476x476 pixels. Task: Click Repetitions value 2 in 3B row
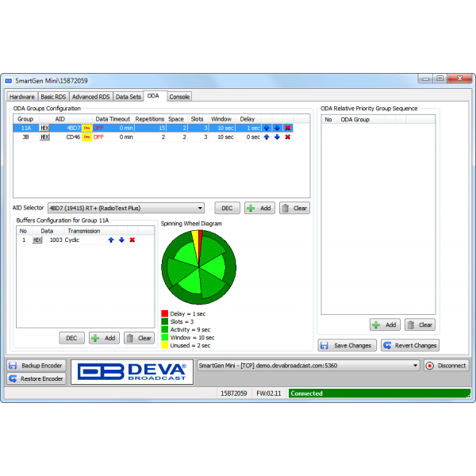(150, 137)
